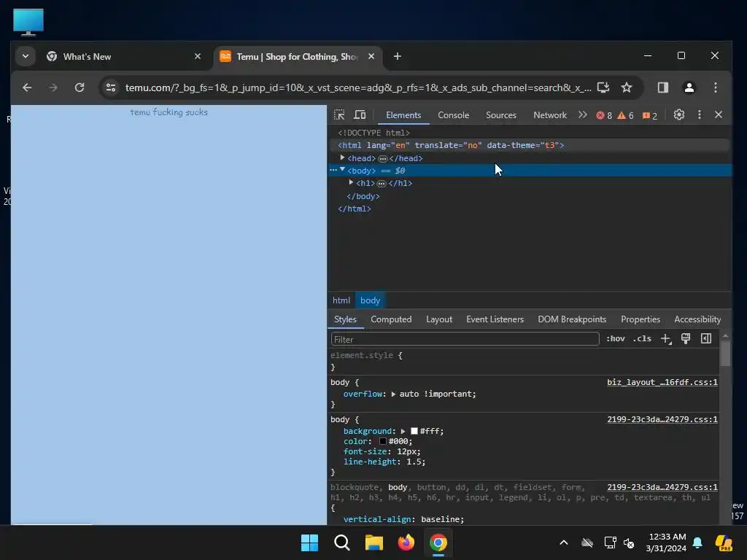The height and width of the screenshot is (560, 747).
Task: Open the DOM Breakpoints tab
Action: 572,319
